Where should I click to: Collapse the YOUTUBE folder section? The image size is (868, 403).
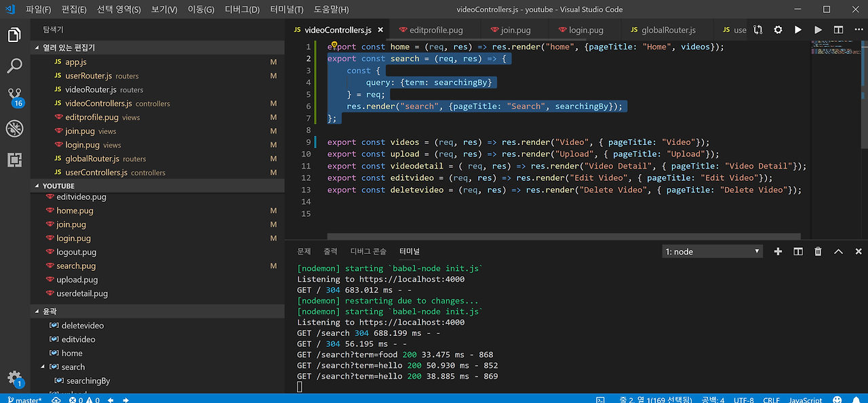click(58, 186)
